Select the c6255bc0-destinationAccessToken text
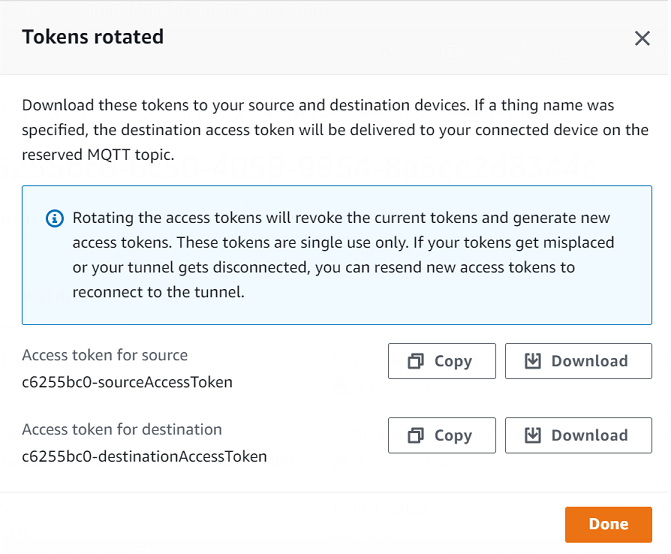671x554 pixels. tap(144, 456)
